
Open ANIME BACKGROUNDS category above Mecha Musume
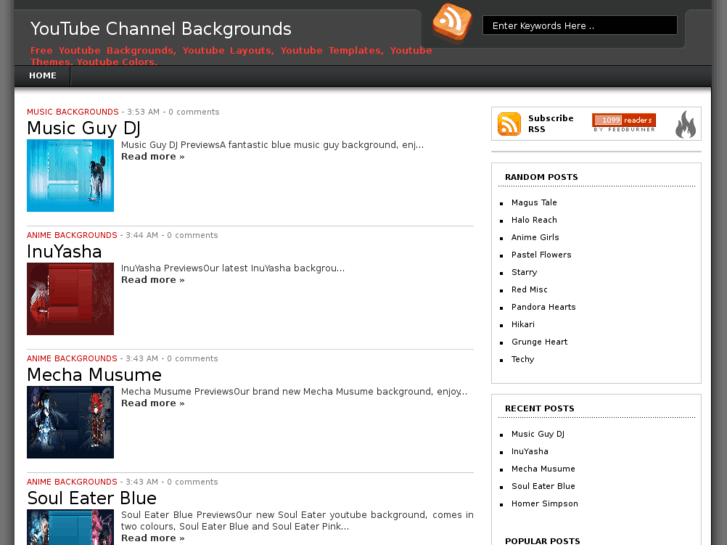pyautogui.click(x=72, y=359)
